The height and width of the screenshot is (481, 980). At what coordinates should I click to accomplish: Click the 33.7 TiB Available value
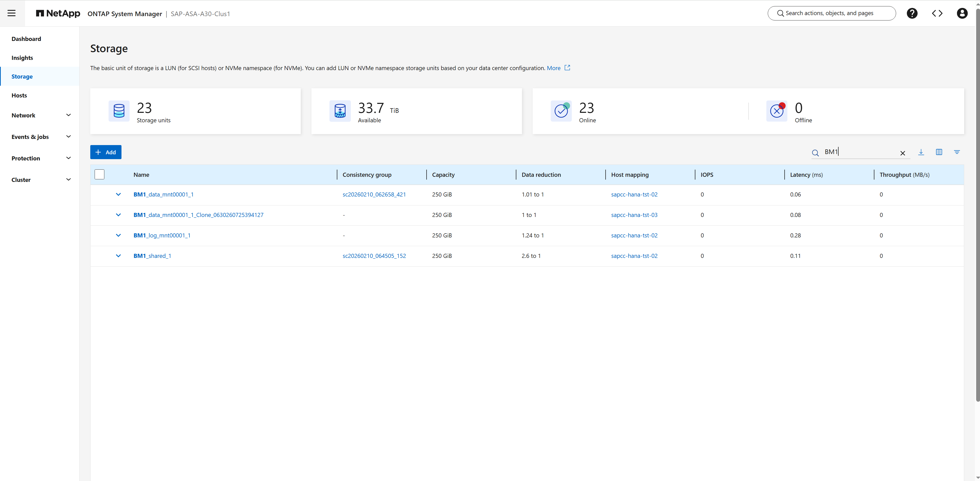pos(378,108)
